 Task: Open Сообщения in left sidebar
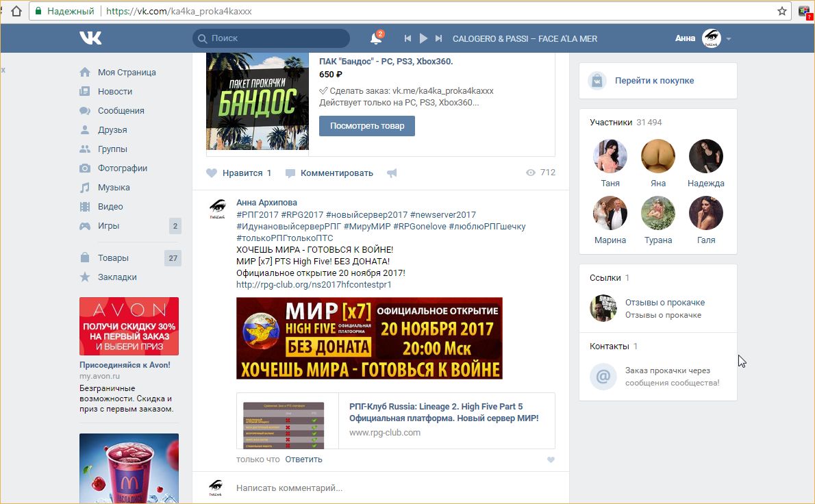(x=121, y=110)
